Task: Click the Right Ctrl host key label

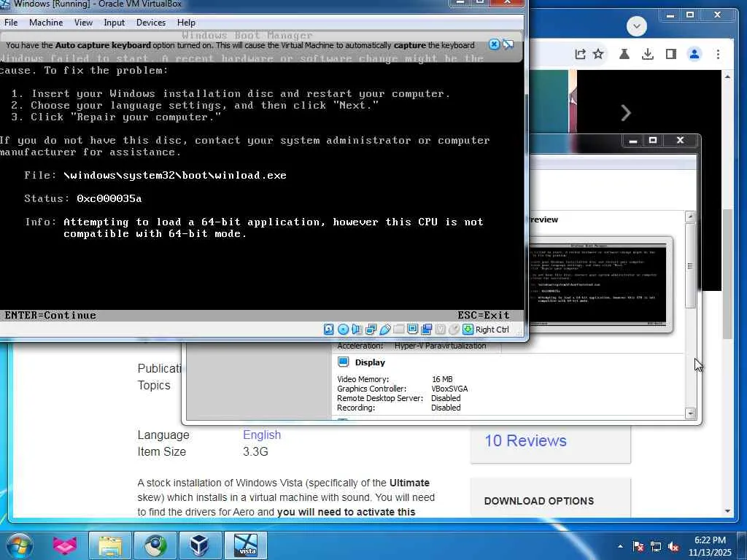Action: 492,330
